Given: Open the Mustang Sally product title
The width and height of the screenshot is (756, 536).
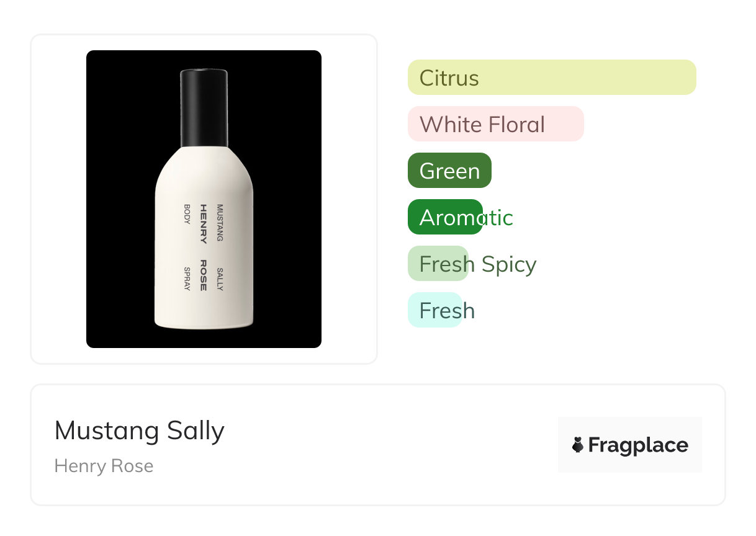Looking at the screenshot, I should [x=140, y=430].
